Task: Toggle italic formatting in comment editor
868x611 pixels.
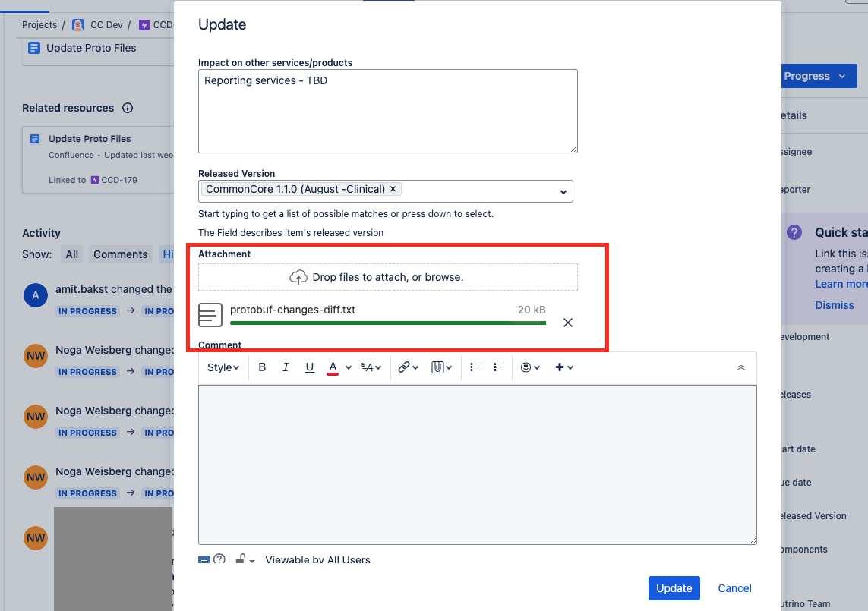Action: tap(286, 367)
